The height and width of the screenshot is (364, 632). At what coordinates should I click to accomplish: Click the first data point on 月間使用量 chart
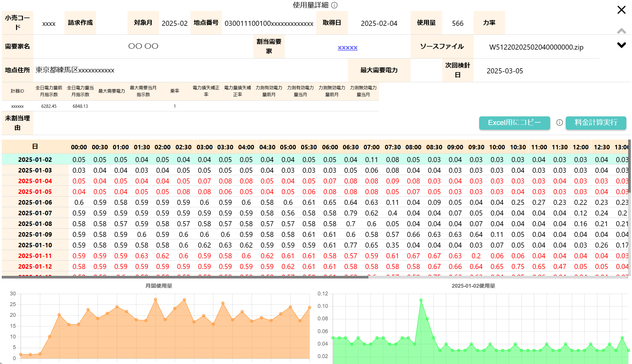click(x=21, y=354)
